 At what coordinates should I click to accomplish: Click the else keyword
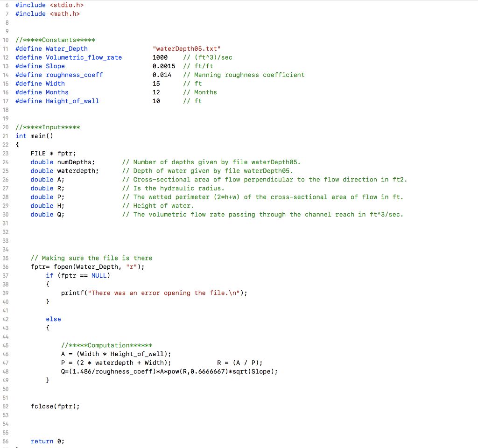coord(53,319)
